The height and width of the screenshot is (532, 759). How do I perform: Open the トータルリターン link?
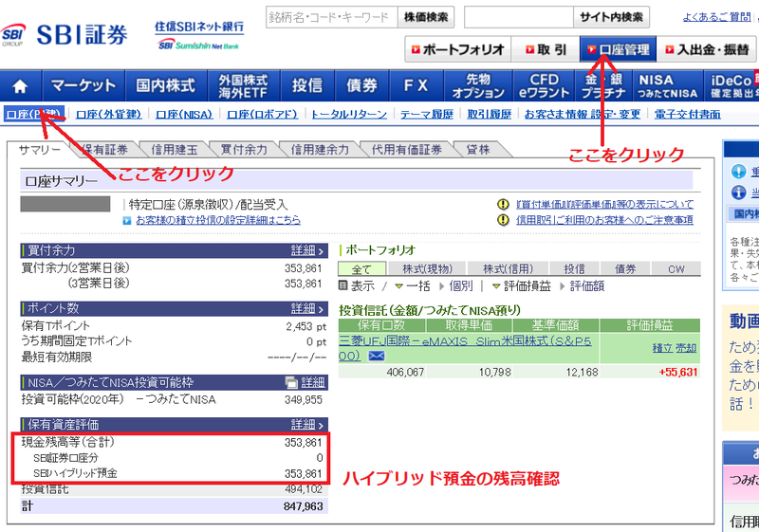(x=349, y=115)
